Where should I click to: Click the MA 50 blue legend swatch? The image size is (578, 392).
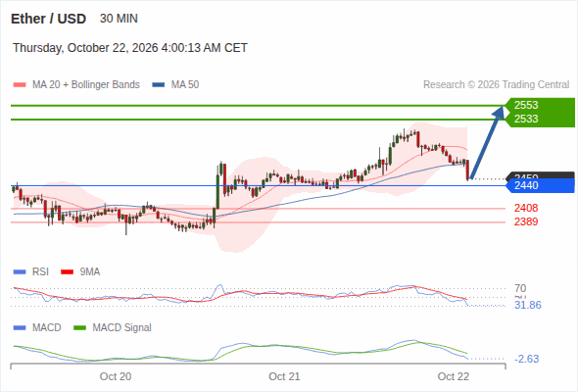(x=159, y=85)
